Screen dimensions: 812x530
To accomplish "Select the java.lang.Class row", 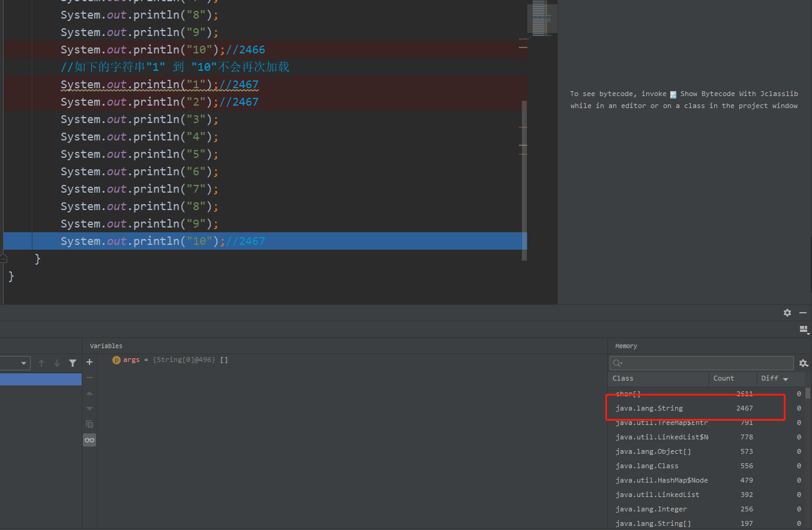I will [x=706, y=466].
